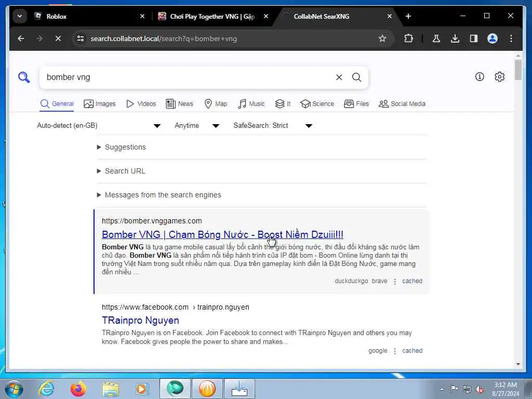Image resolution: width=532 pixels, height=399 pixels.
Task: Click the volume icon in system tray
Action: (x=480, y=390)
